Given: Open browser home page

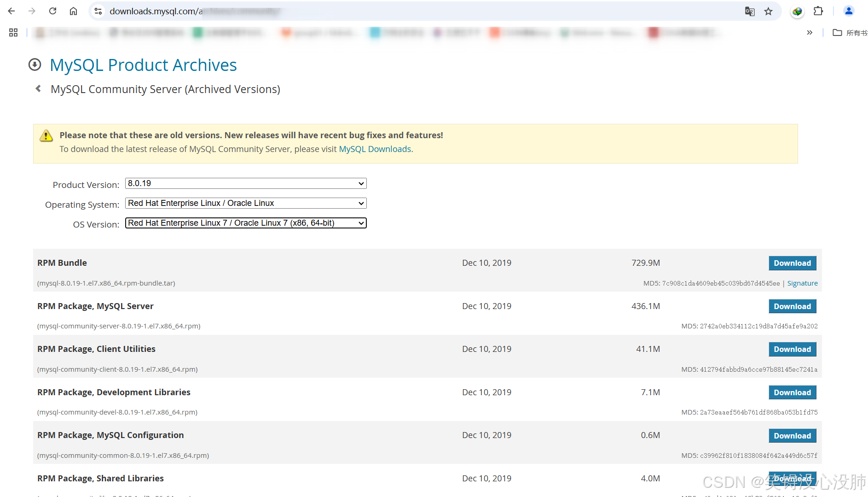Looking at the screenshot, I should tap(73, 11).
